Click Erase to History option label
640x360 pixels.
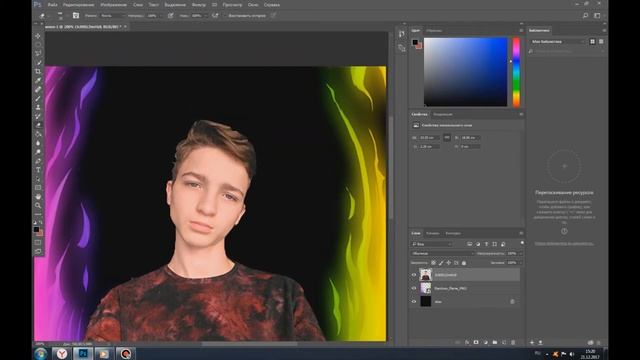point(247,16)
